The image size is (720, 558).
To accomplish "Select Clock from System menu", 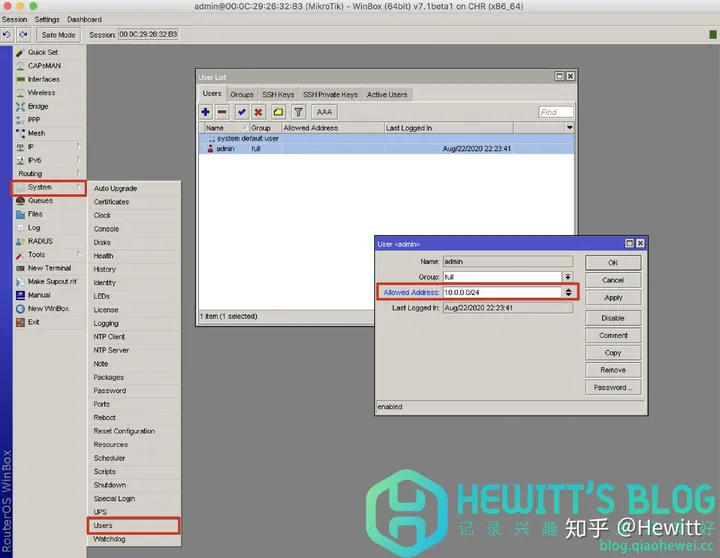I will 134,215.
